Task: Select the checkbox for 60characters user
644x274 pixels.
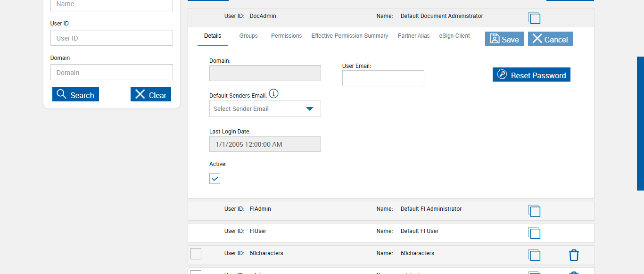Action: [x=196, y=254]
